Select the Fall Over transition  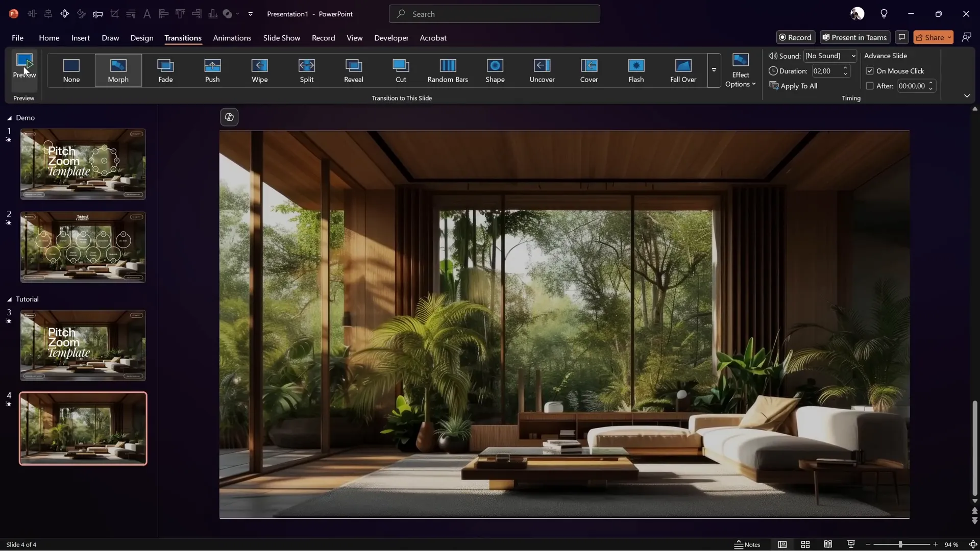pyautogui.click(x=683, y=70)
